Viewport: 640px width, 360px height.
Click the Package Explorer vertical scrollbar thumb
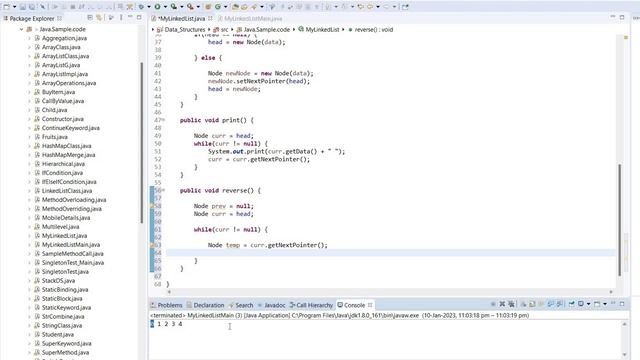[142, 143]
